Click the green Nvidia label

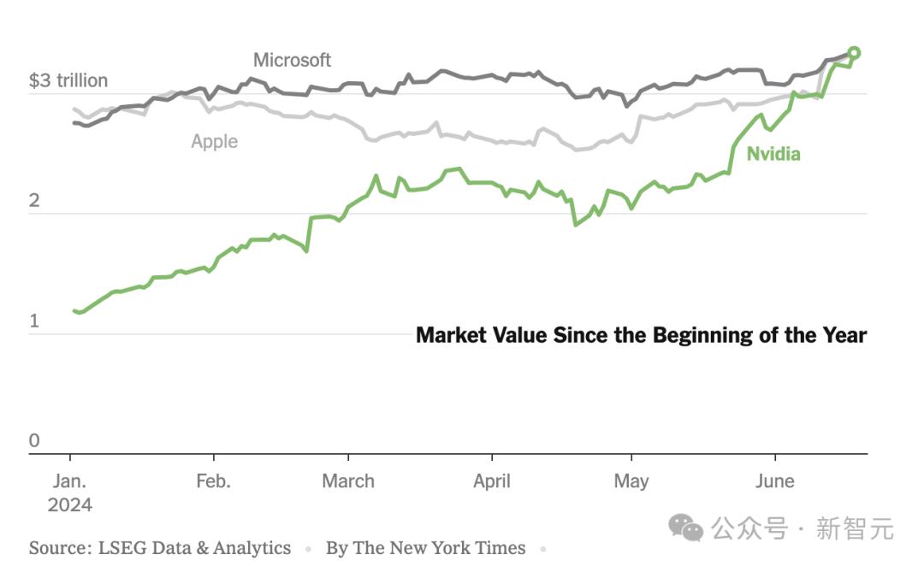click(x=773, y=154)
